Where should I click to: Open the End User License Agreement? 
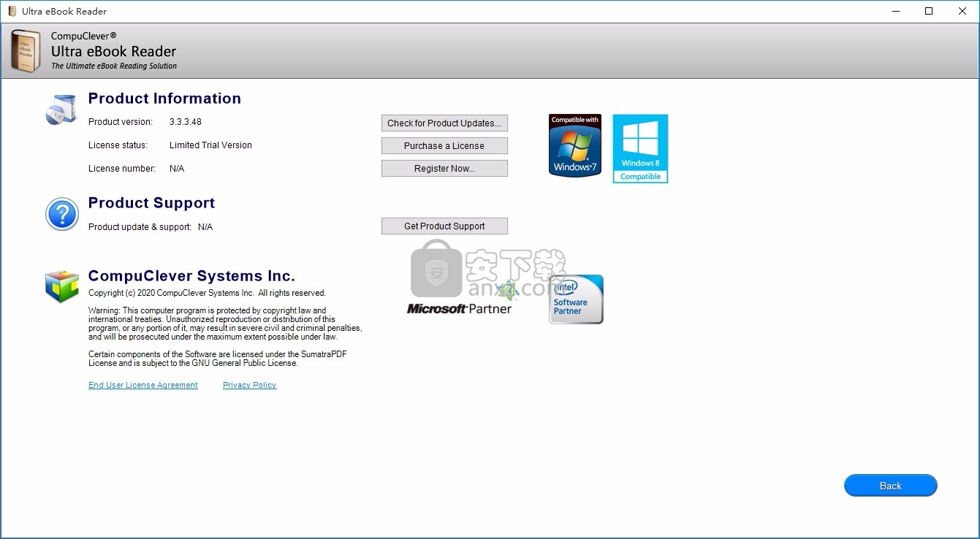click(143, 385)
